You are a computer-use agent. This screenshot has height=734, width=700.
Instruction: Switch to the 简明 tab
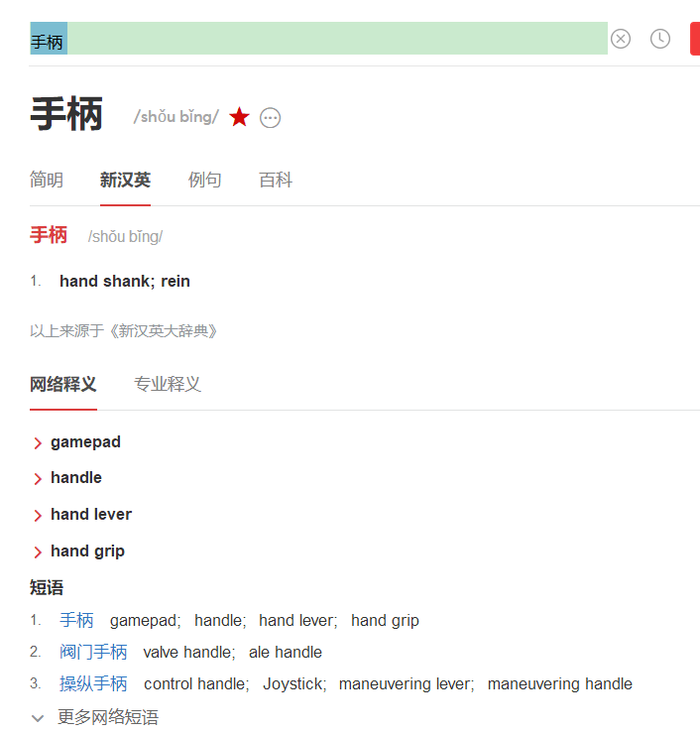(x=47, y=180)
